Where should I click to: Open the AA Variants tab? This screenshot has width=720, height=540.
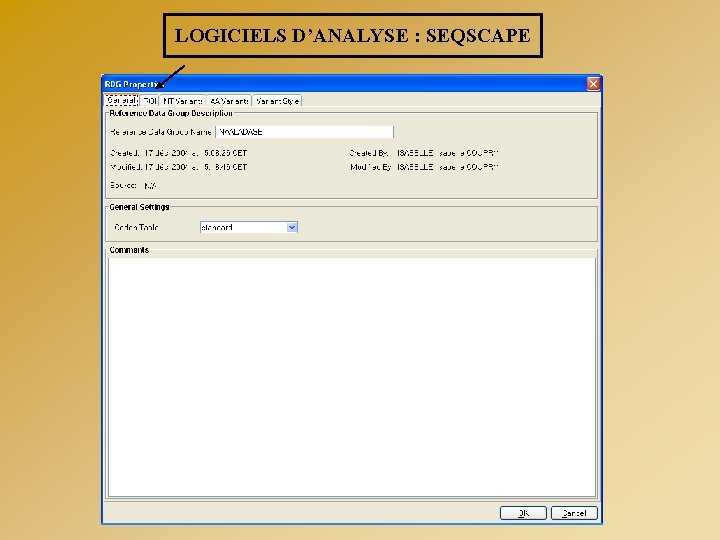(x=229, y=101)
